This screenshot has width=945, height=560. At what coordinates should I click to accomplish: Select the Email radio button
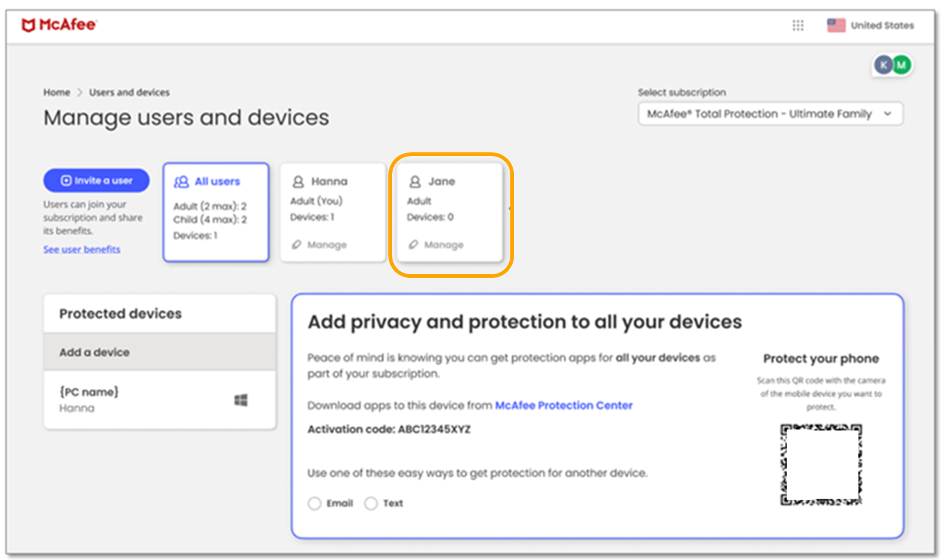[x=315, y=503]
